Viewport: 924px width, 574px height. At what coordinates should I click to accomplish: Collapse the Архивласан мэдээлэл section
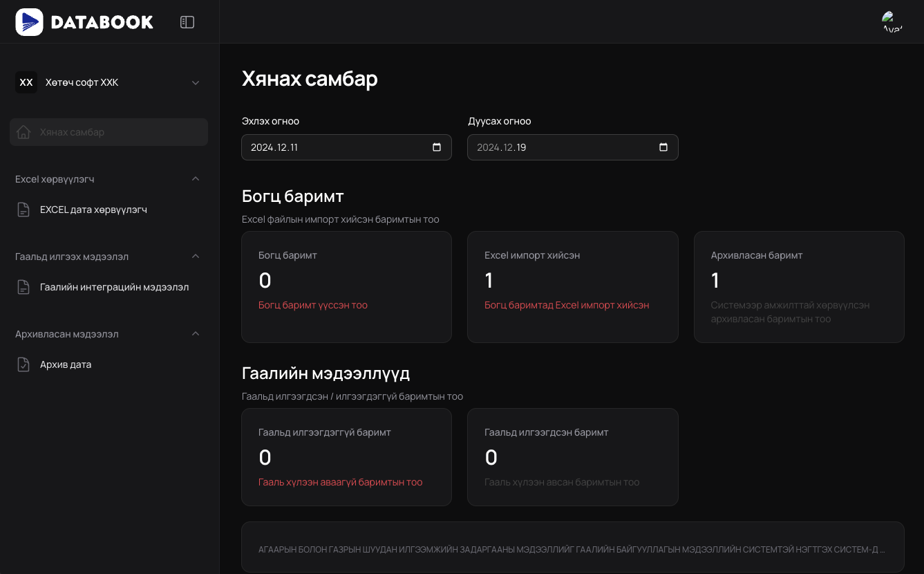coord(196,334)
